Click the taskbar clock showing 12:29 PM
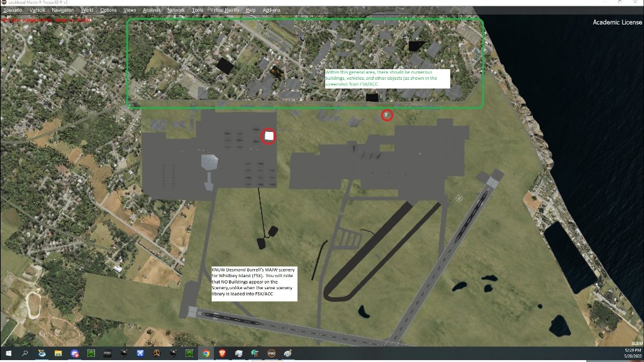 (x=633, y=353)
